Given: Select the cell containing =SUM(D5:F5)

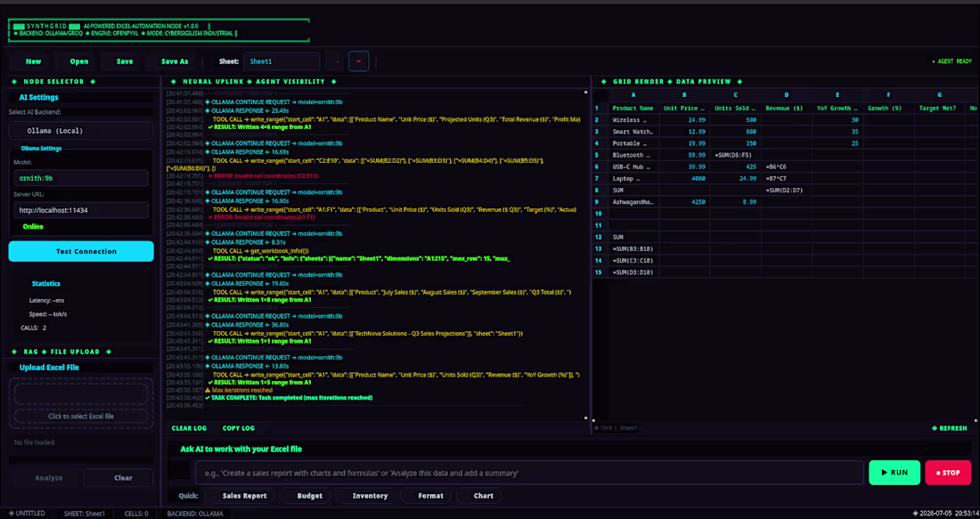Looking at the screenshot, I should (x=736, y=155).
